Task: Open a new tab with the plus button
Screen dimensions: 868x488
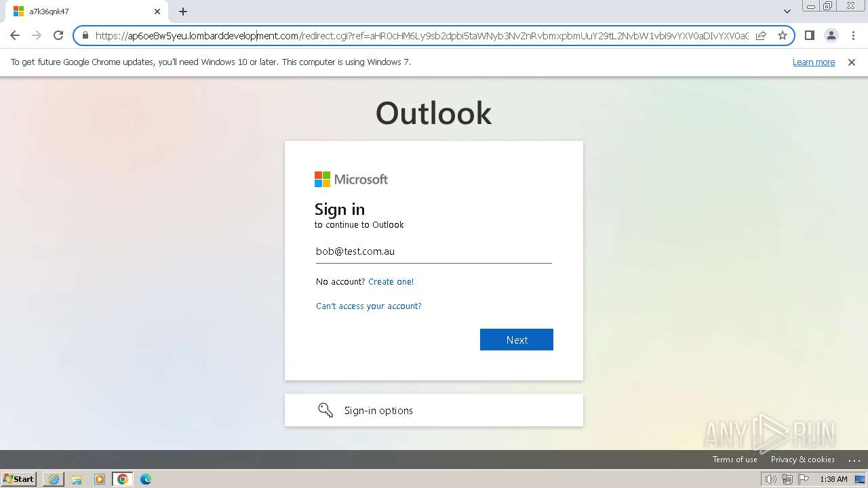Action: (183, 12)
